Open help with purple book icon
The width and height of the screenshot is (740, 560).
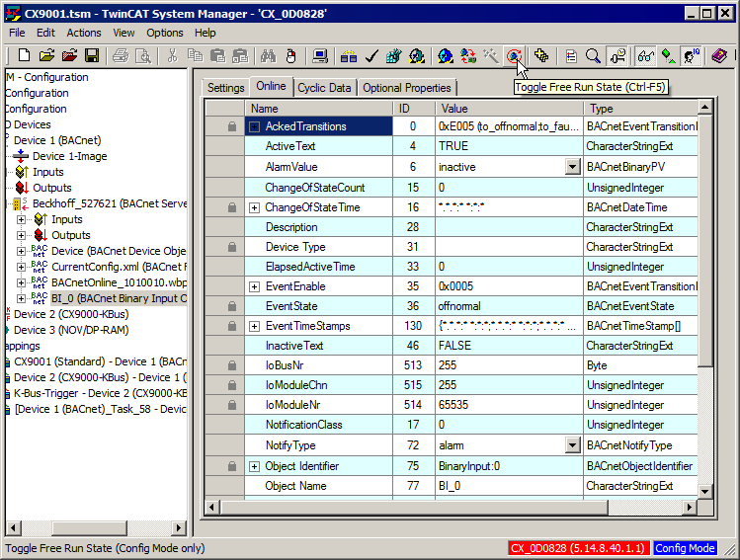[719, 56]
